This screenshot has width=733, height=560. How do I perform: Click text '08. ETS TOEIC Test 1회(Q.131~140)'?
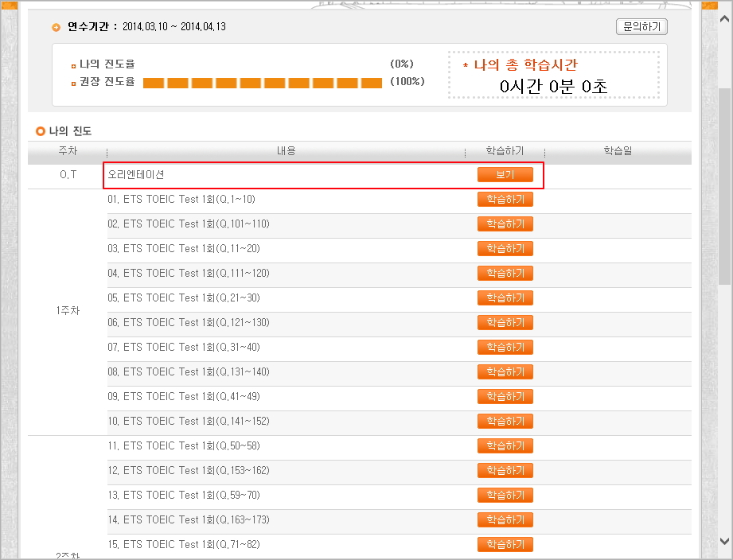tap(189, 371)
